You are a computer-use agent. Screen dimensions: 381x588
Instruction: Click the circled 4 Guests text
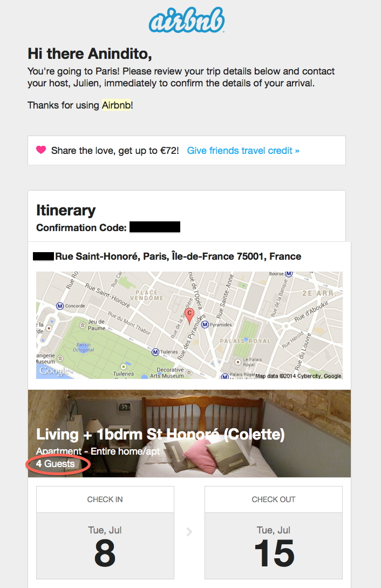coord(56,464)
